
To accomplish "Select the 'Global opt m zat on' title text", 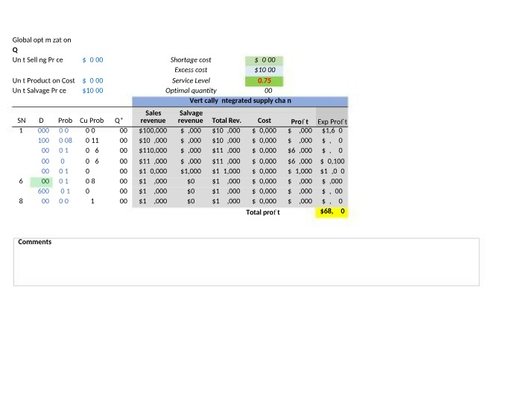I will pyautogui.click(x=42, y=40).
